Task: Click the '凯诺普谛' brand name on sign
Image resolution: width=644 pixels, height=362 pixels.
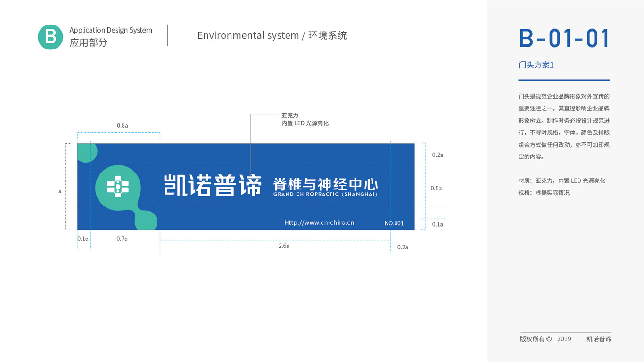Action: click(x=213, y=185)
